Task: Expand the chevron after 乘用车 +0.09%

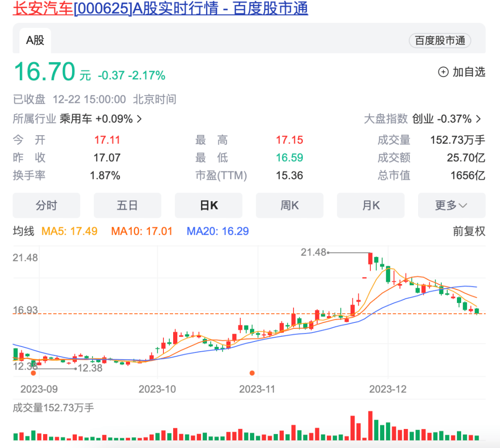Action: pyautogui.click(x=139, y=119)
